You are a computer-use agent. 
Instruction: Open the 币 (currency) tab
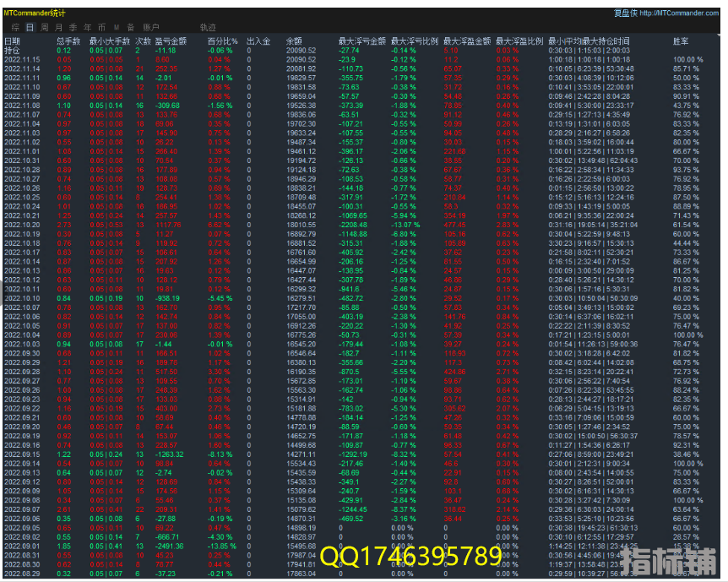[x=101, y=28]
